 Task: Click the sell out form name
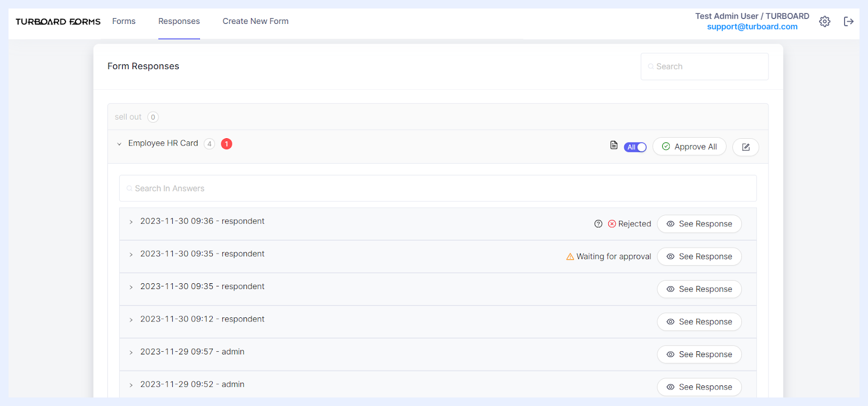click(128, 117)
